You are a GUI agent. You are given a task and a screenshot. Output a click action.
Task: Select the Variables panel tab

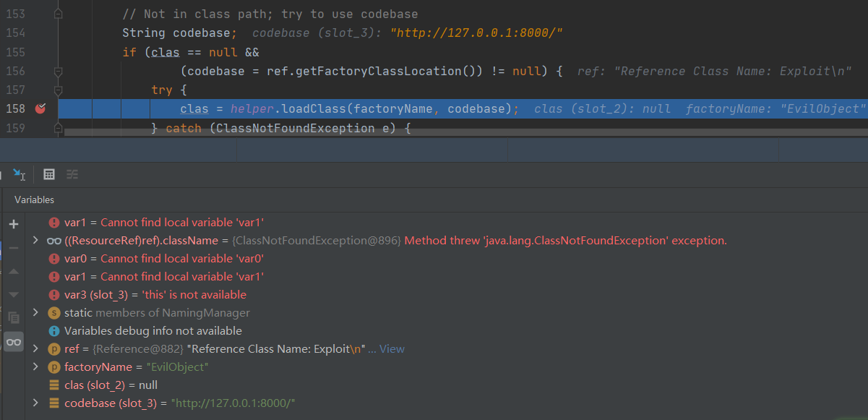click(34, 200)
